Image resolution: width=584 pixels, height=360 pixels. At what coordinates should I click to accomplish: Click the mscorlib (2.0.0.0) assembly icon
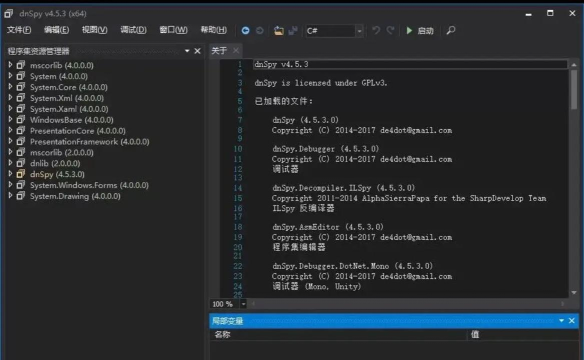(21, 152)
